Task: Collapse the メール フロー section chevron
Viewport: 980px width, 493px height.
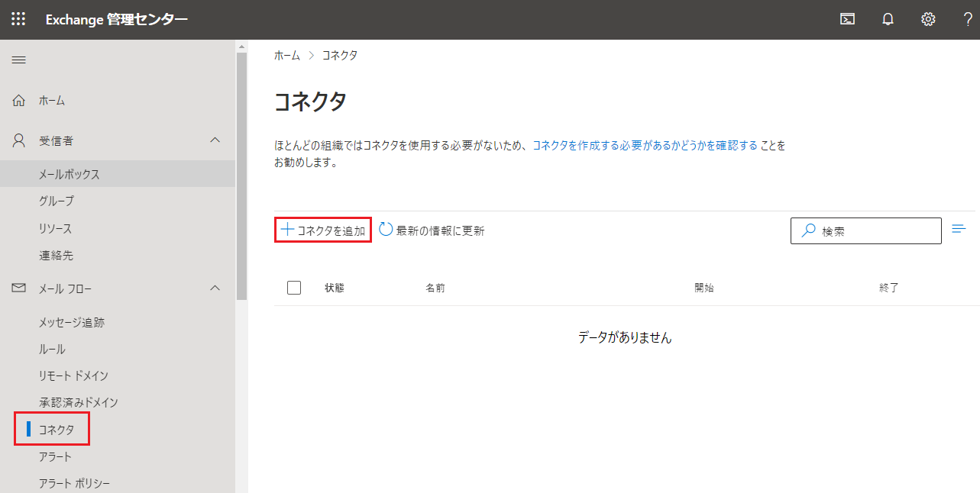Action: click(x=215, y=288)
